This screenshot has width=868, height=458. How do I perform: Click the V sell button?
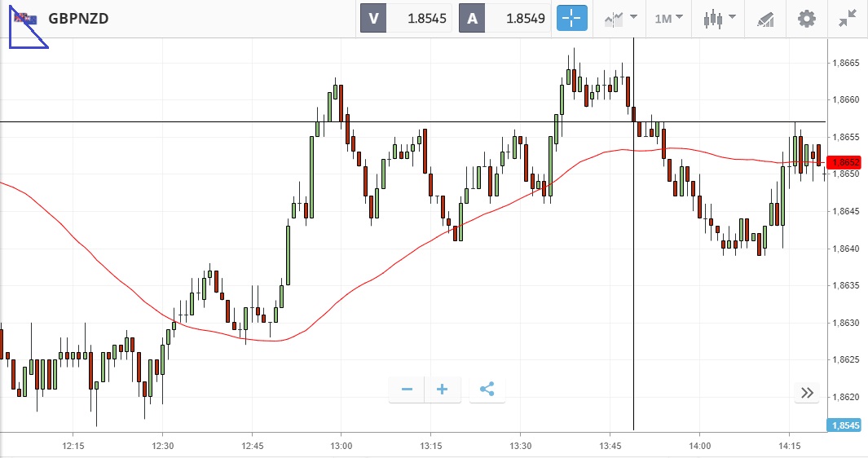tap(374, 18)
